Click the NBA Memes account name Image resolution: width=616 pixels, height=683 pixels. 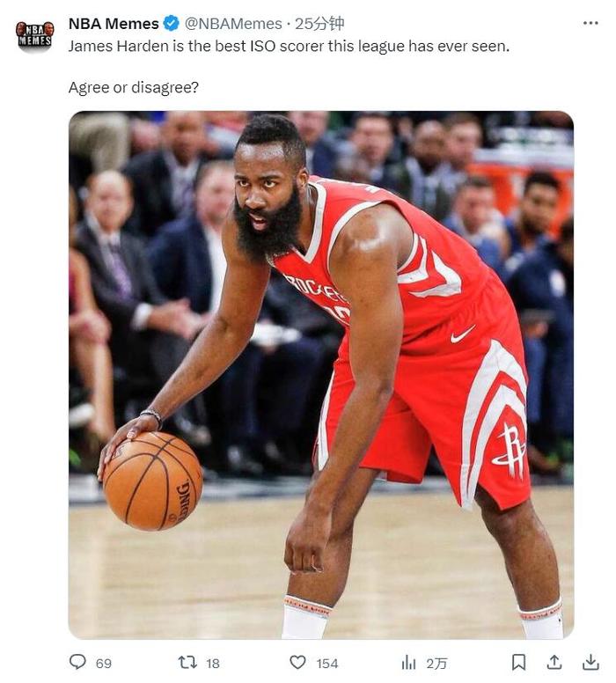click(x=114, y=24)
